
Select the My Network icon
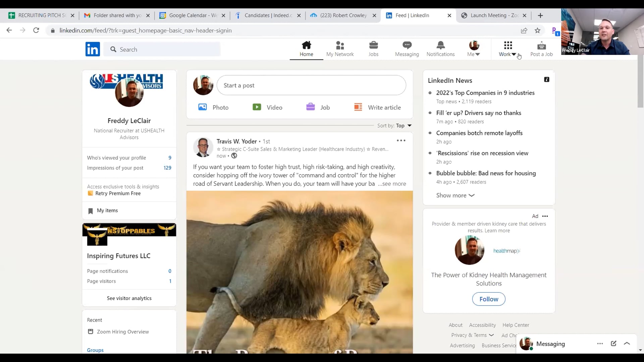tap(340, 46)
